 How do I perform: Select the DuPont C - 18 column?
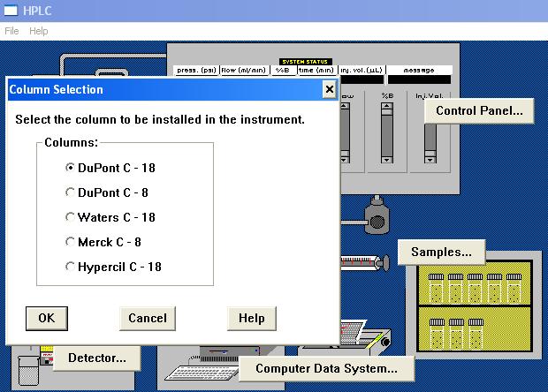[x=110, y=168]
